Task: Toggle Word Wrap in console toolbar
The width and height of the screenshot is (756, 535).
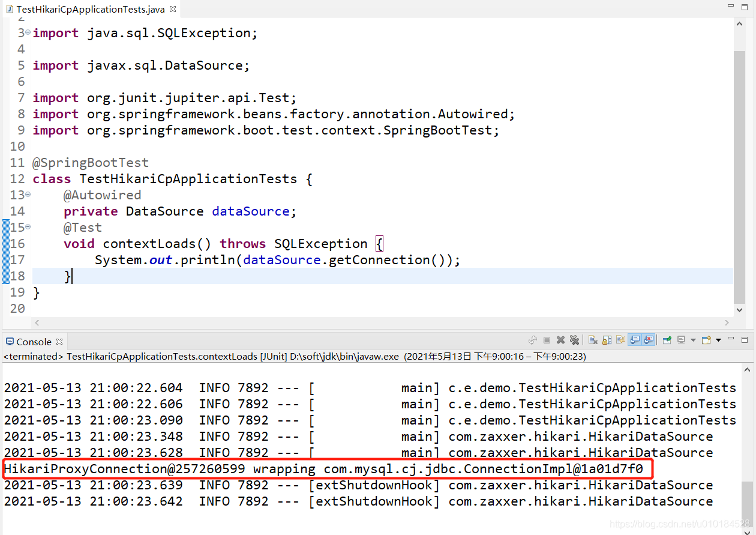Action: (620, 340)
